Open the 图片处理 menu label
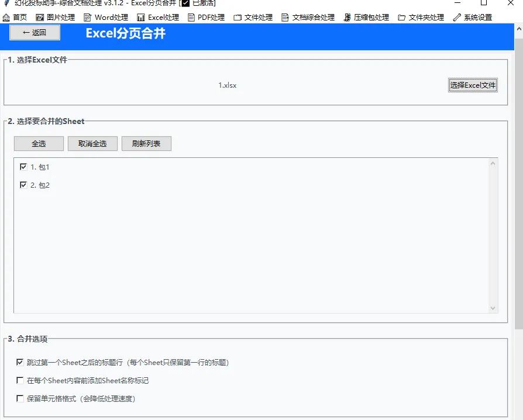The height and width of the screenshot is (420, 523). point(61,18)
